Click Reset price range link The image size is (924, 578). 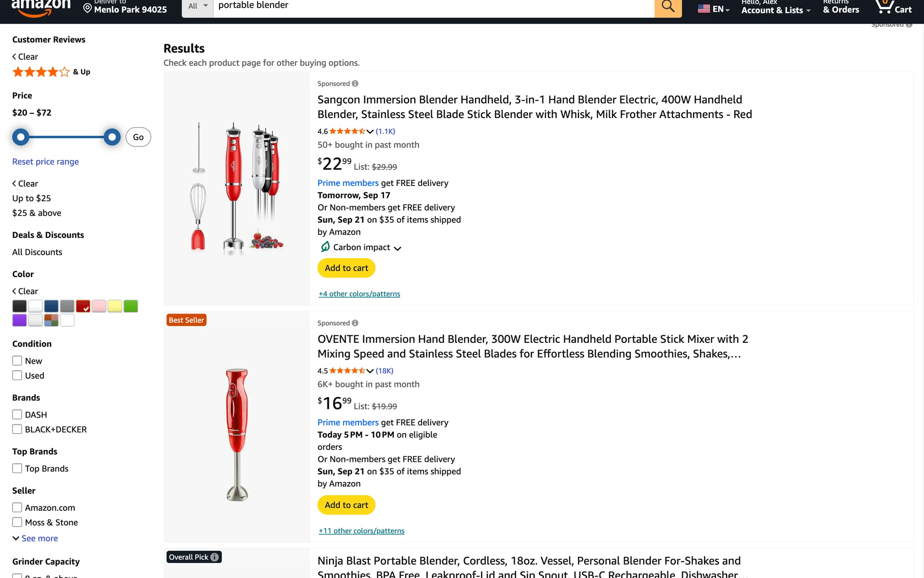point(46,162)
